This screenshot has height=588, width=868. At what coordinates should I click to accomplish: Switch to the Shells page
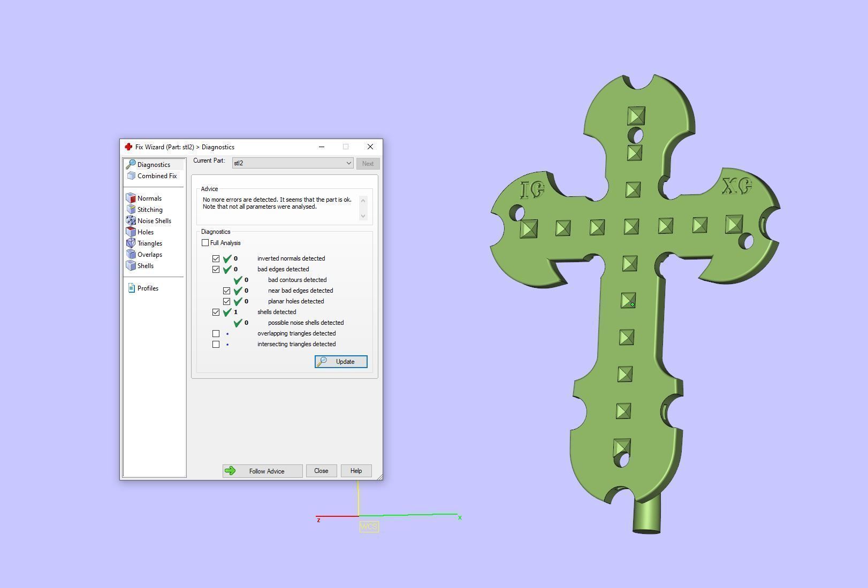coord(146,265)
